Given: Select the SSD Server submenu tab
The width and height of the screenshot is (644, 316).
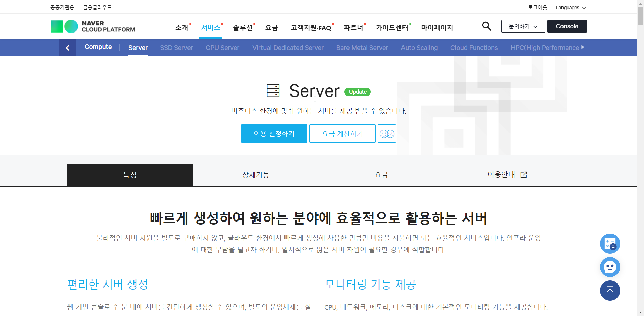Looking at the screenshot, I should tap(176, 48).
